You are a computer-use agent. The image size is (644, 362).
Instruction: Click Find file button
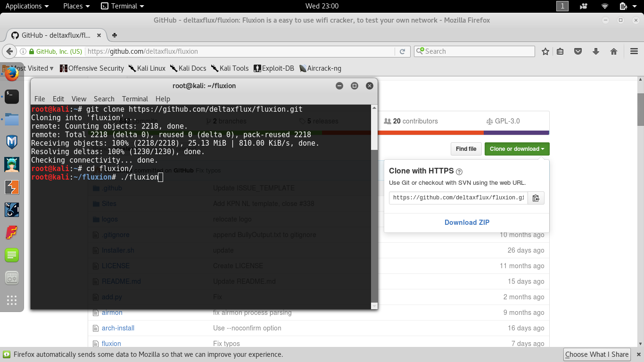(x=466, y=149)
